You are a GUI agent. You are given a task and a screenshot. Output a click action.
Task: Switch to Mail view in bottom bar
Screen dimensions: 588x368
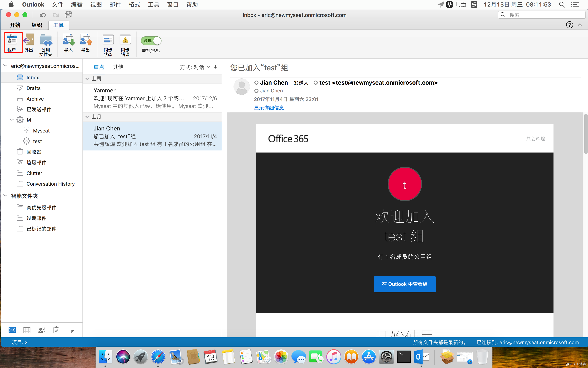[12, 330]
